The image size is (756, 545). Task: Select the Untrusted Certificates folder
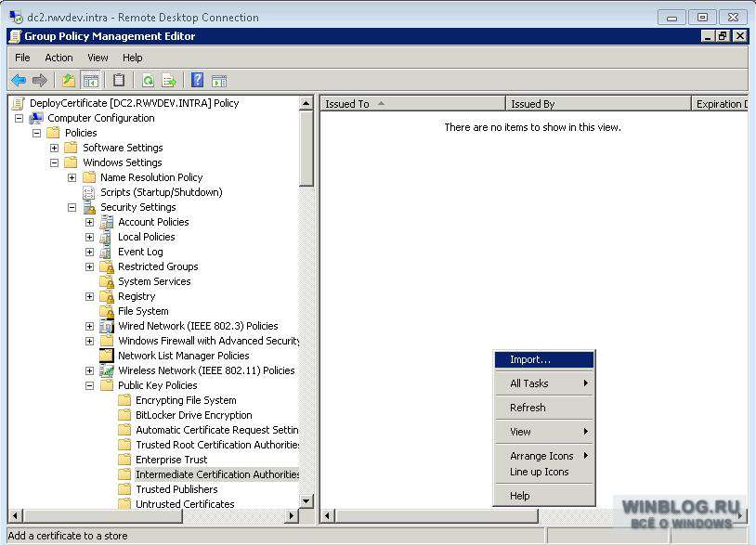point(185,504)
